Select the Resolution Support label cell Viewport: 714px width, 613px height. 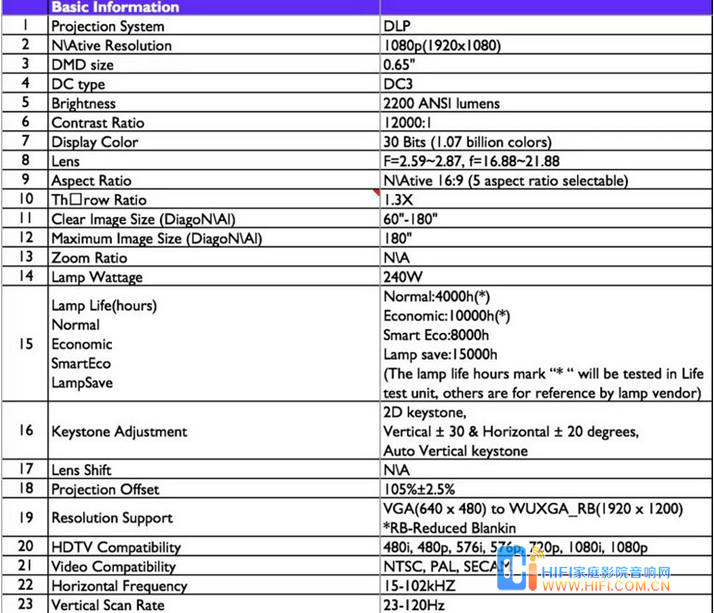[112, 518]
